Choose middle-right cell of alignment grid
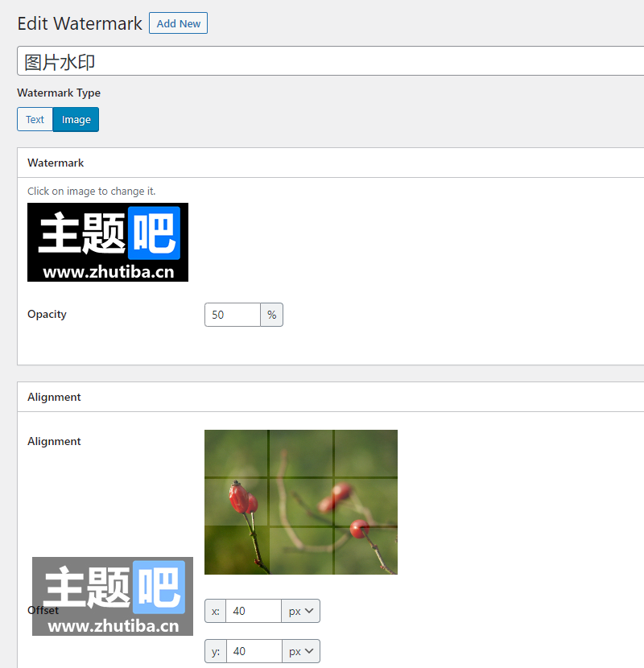The width and height of the screenshot is (644, 668). 365,502
